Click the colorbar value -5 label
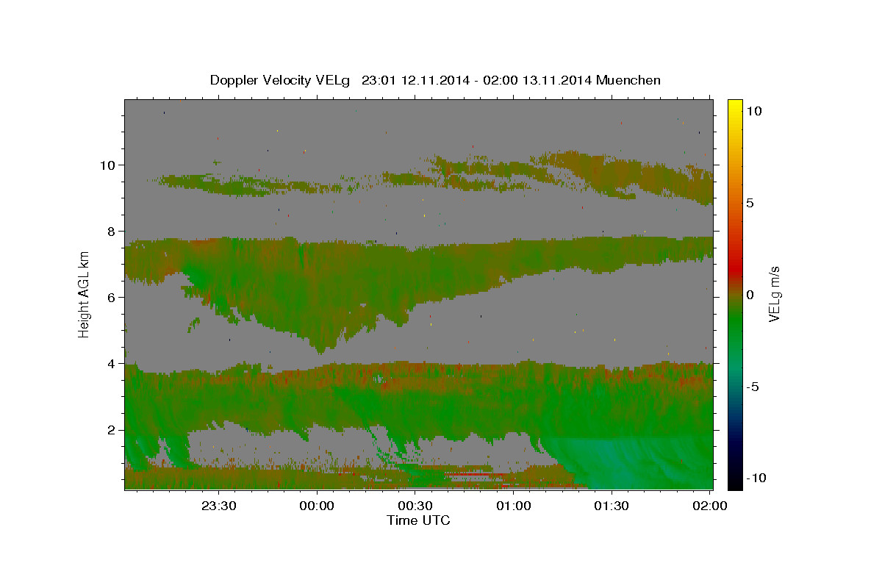The width and height of the screenshot is (882, 588). pyautogui.click(x=753, y=387)
